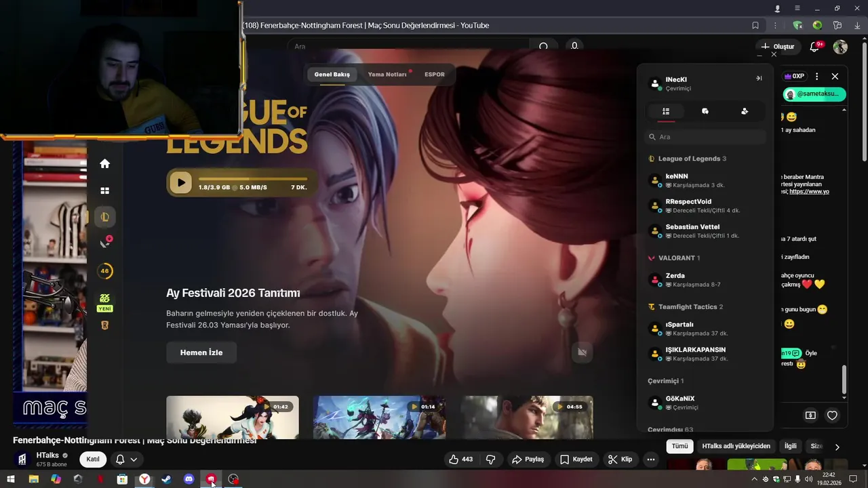This screenshot has width=868, height=488.
Task: Open notification bell dropdown for HTalks
Action: pos(127,460)
